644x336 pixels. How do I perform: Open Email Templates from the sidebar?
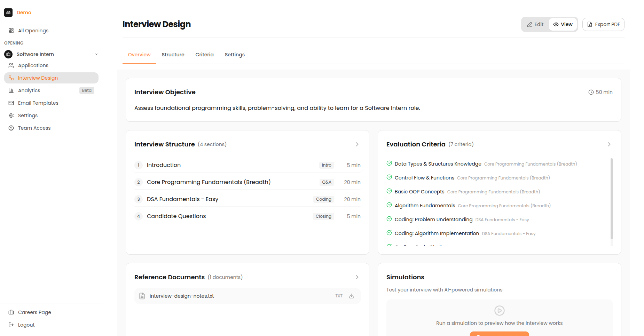[38, 103]
